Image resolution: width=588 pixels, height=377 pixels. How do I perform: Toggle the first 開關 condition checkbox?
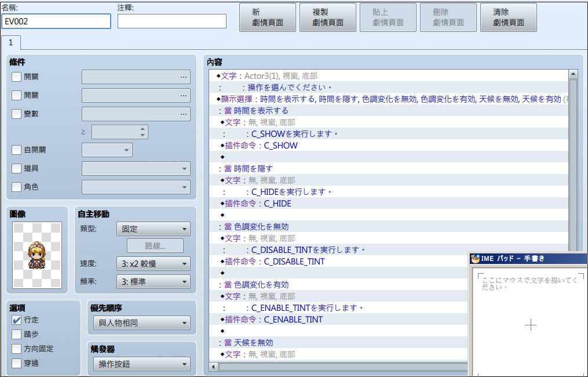pos(16,77)
